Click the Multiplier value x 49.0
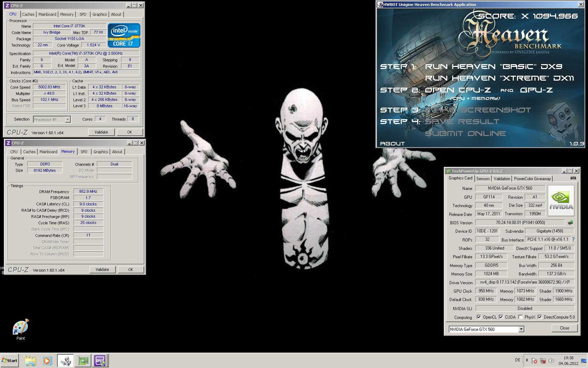The height and width of the screenshot is (368, 588). [49, 93]
